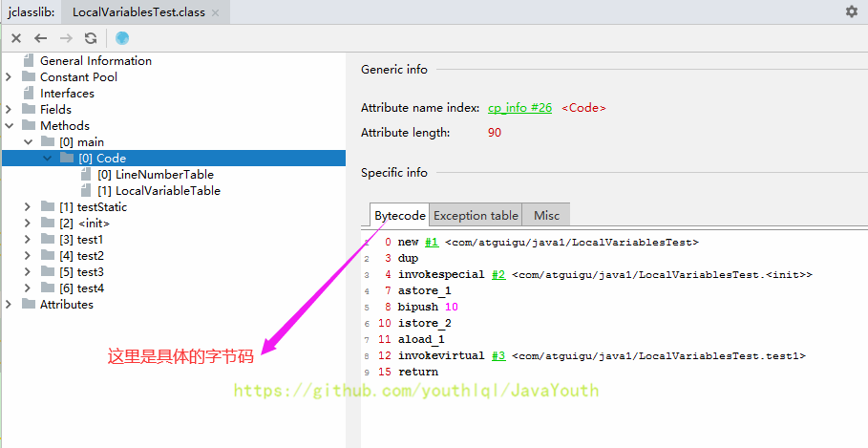Open the settings gear icon
Screen dimensions: 868x448
pos(851,11)
